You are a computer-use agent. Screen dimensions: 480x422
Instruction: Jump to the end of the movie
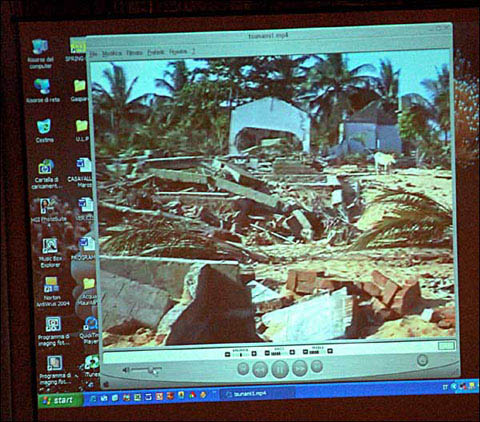click(317, 366)
